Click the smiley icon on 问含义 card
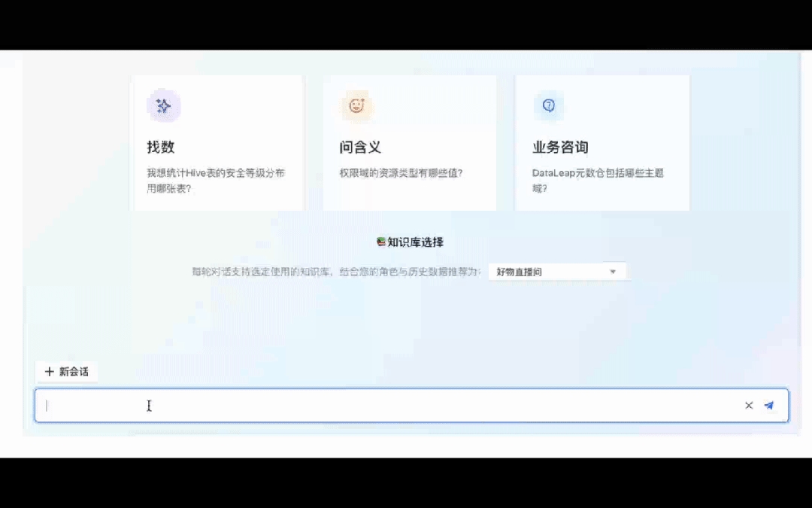 (356, 106)
